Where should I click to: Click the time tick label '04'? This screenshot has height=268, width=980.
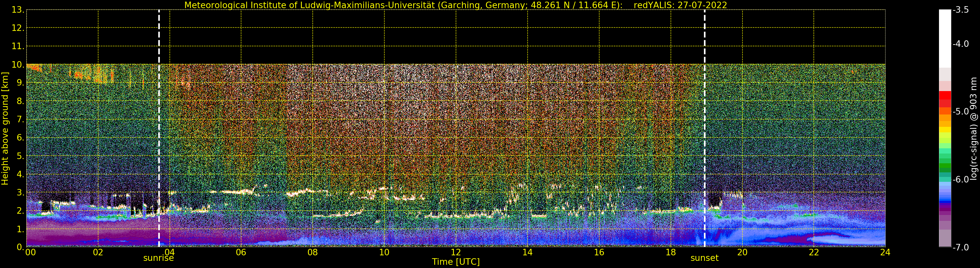[x=170, y=252]
